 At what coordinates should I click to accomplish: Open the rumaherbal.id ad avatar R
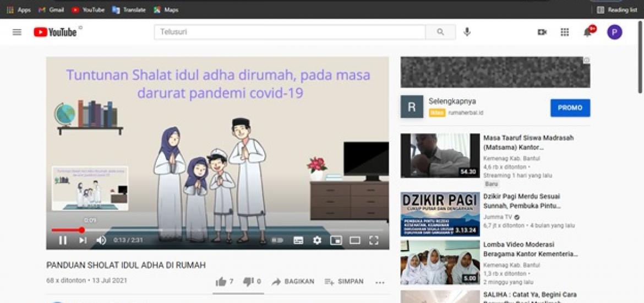point(412,107)
